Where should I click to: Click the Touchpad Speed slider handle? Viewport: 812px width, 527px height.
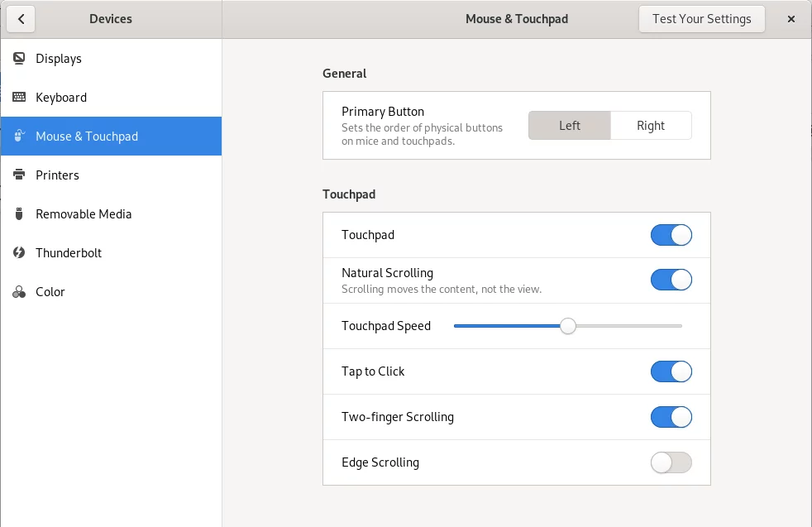(x=568, y=326)
